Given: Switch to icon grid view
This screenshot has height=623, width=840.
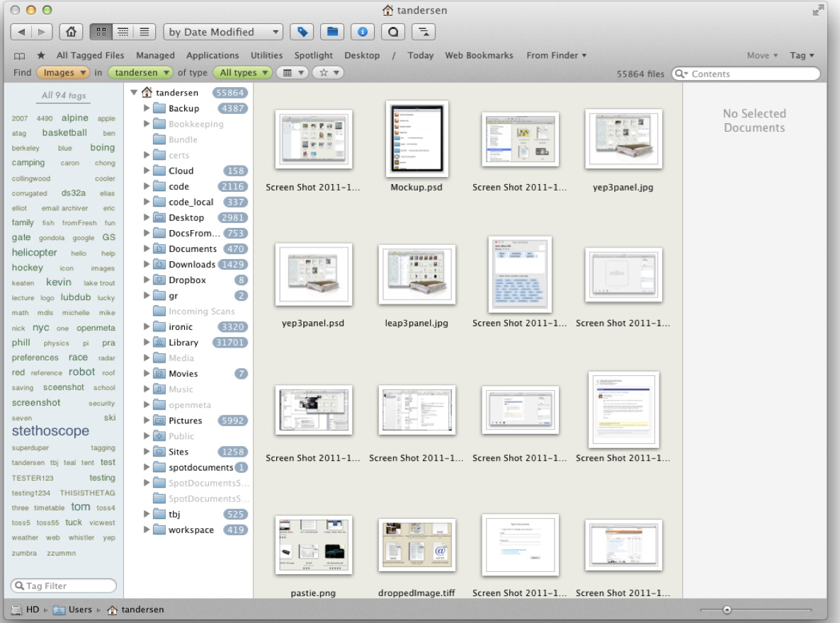Looking at the screenshot, I should (x=101, y=32).
